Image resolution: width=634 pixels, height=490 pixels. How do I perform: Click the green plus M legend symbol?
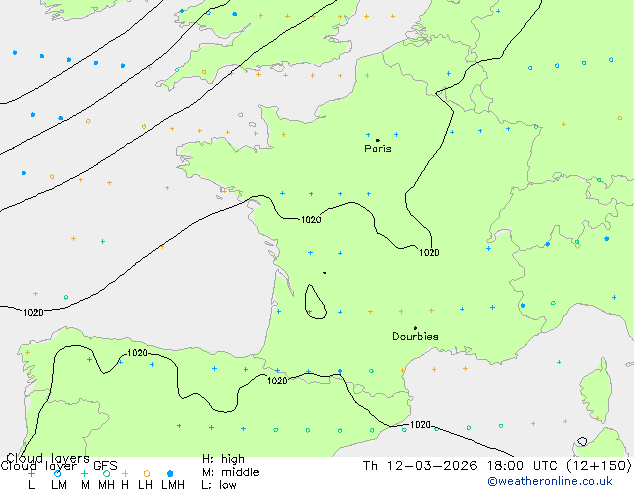coord(84,473)
